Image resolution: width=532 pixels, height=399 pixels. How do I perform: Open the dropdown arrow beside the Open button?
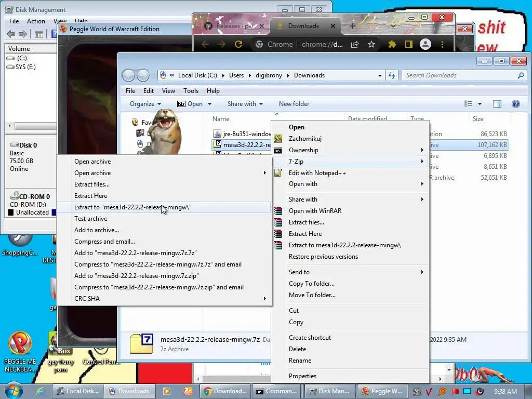pyautogui.click(x=210, y=104)
